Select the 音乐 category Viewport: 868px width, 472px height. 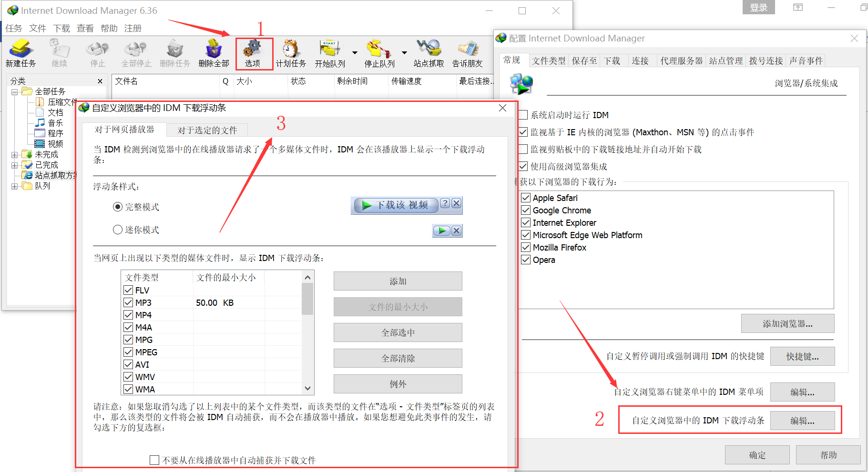coord(50,123)
